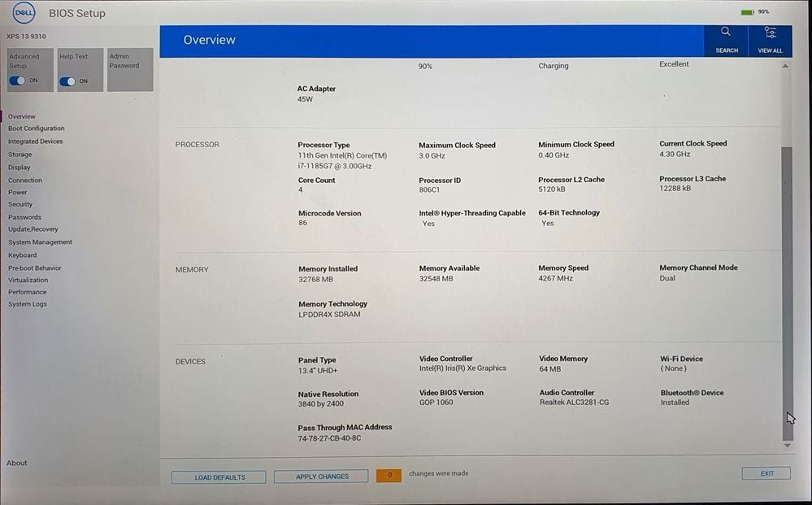Open System Logs section
This screenshot has width=812, height=505.
[x=28, y=304]
